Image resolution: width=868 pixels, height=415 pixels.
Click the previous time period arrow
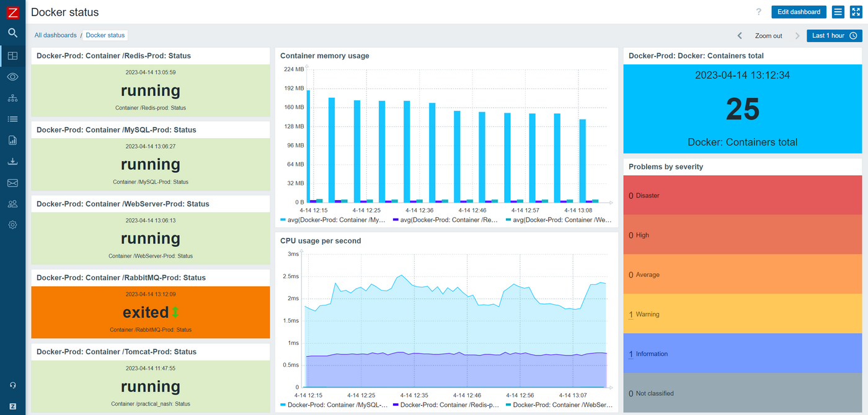pyautogui.click(x=740, y=36)
